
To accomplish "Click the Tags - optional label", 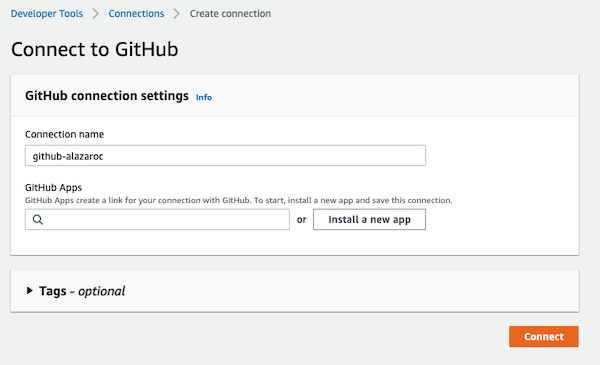I will (x=82, y=291).
